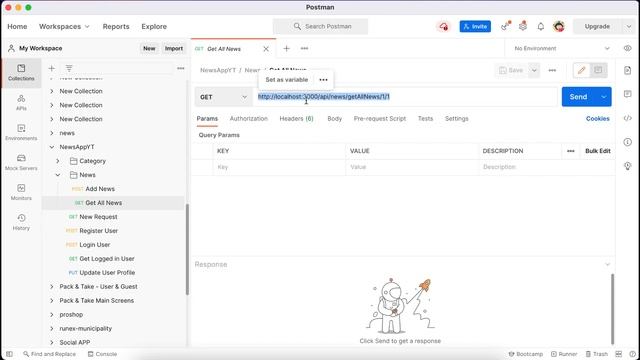This screenshot has height=360, width=640.
Task: Open query params column options dots
Action: click(571, 151)
